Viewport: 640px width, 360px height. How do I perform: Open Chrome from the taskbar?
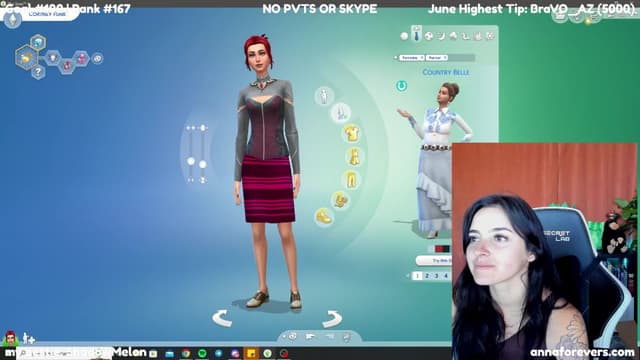(x=186, y=353)
